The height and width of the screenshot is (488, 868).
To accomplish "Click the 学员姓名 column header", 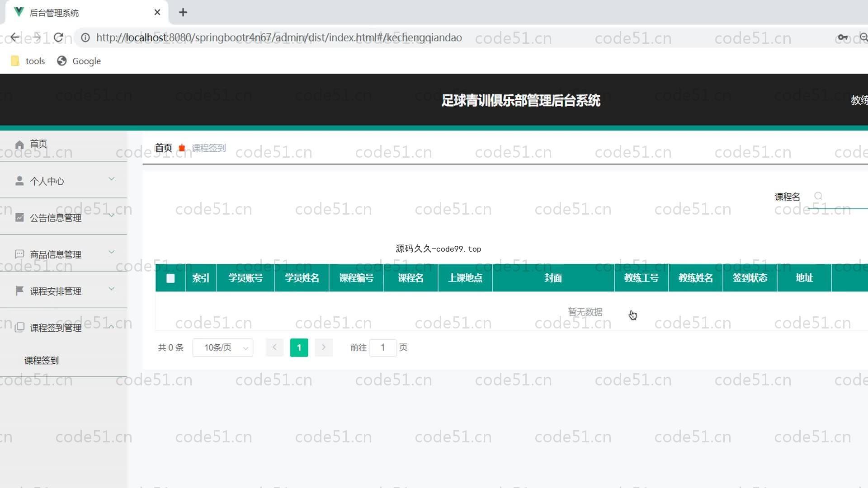I will (302, 278).
